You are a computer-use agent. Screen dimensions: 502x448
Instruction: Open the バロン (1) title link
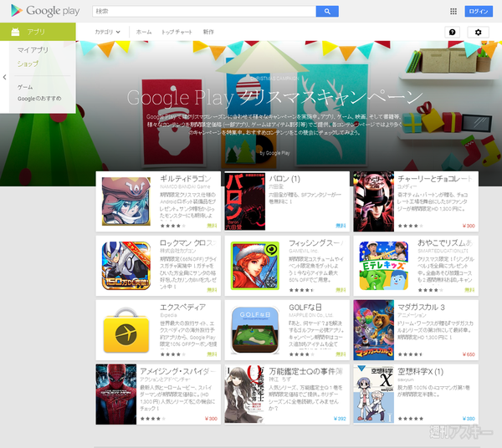284,179
